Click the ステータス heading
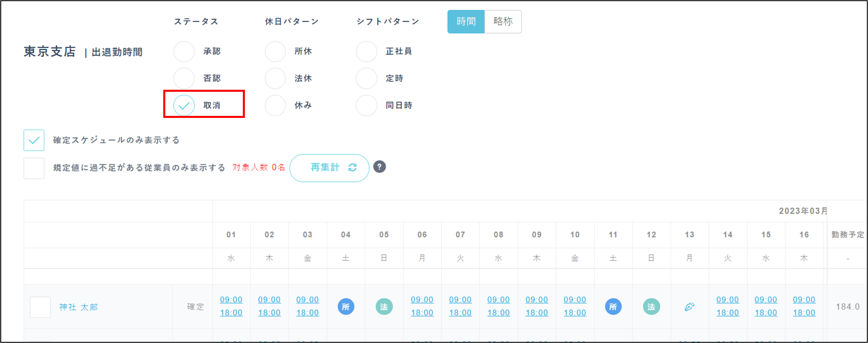 point(196,21)
